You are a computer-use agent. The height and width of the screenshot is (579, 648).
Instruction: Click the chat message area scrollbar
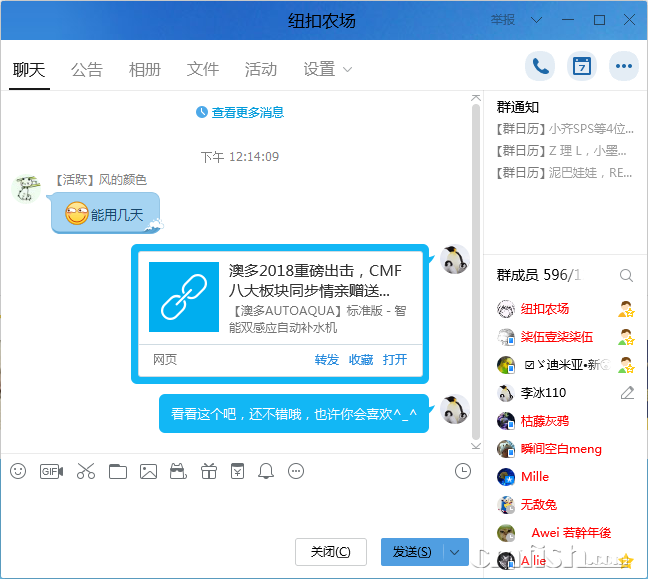tap(476, 270)
